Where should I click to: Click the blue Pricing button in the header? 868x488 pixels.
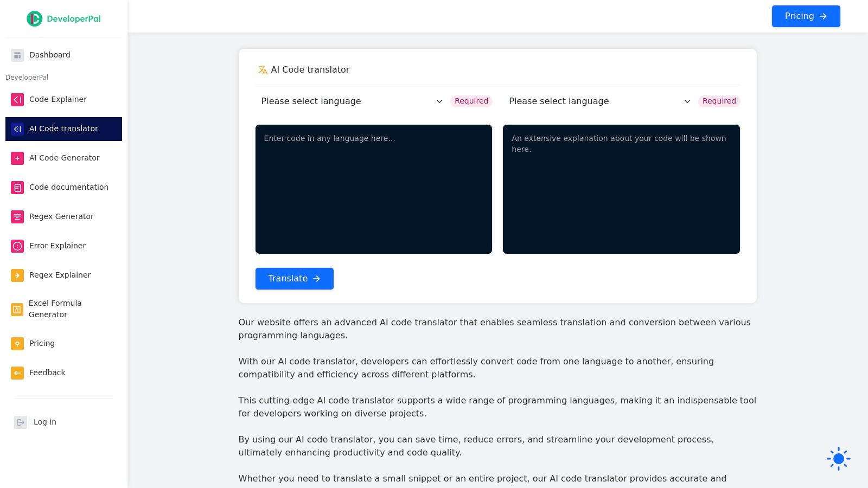click(x=806, y=16)
